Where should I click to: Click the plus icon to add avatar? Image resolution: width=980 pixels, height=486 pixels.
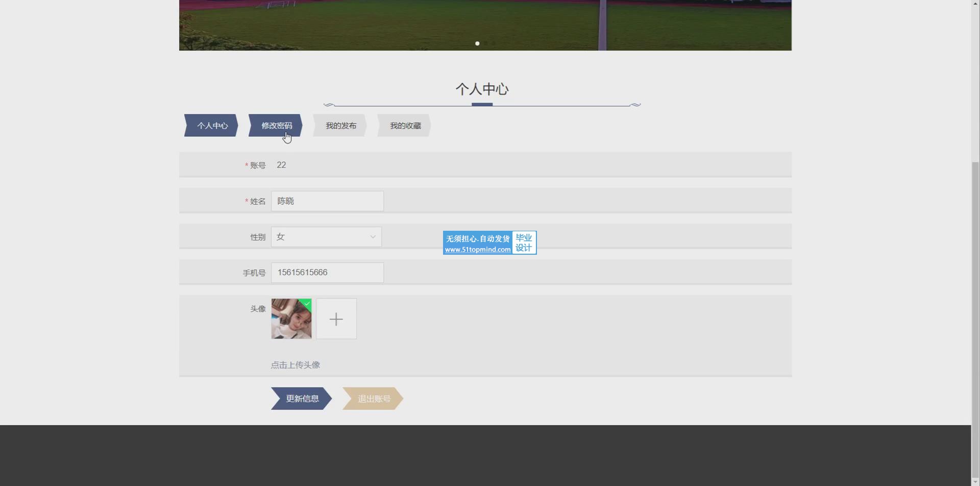[x=336, y=319]
